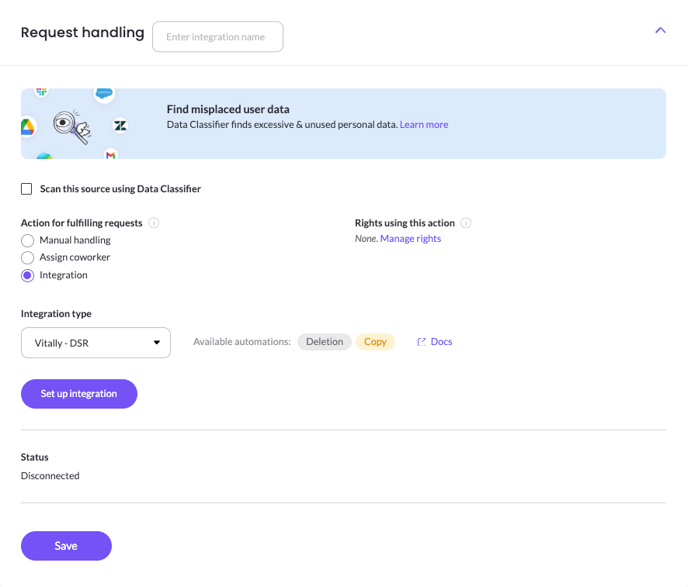Viewport: 688px width, 587px height.
Task: Click info icon beside Action for fulfilling requests
Action: coord(154,223)
